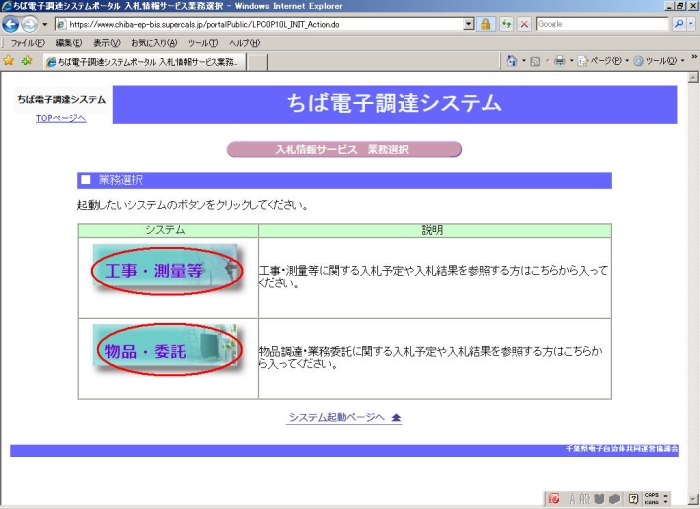This screenshot has height=509, width=700.
Task: Click the IME pad icon in language bar
Action: [599, 499]
